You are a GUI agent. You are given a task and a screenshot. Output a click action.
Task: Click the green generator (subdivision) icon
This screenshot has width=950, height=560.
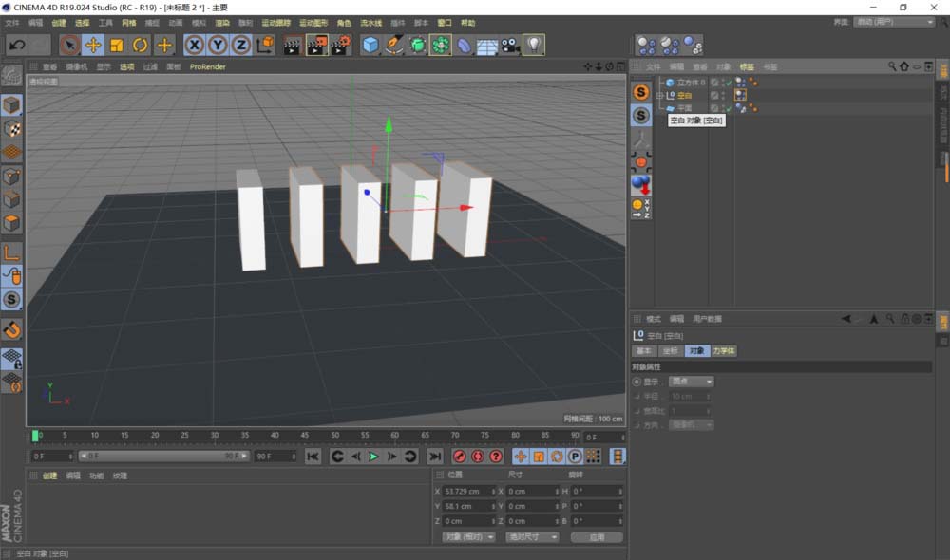(417, 45)
